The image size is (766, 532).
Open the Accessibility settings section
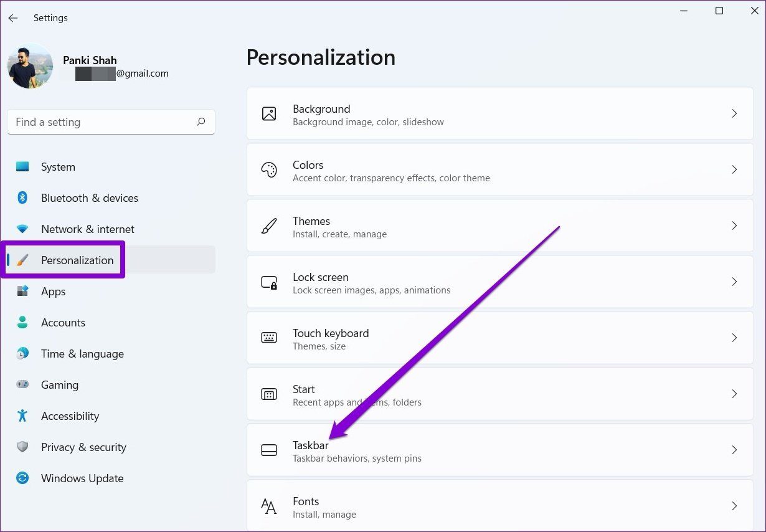(x=111, y=416)
